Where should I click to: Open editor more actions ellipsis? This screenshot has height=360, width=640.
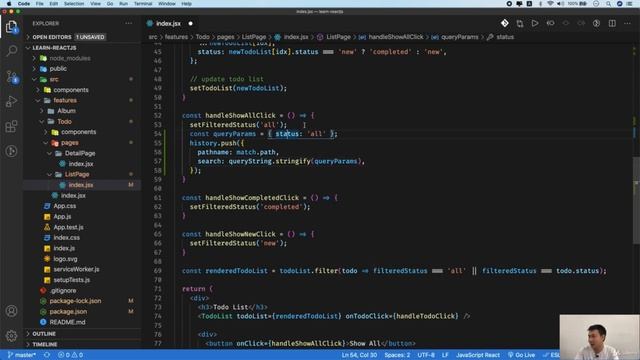click(x=627, y=24)
